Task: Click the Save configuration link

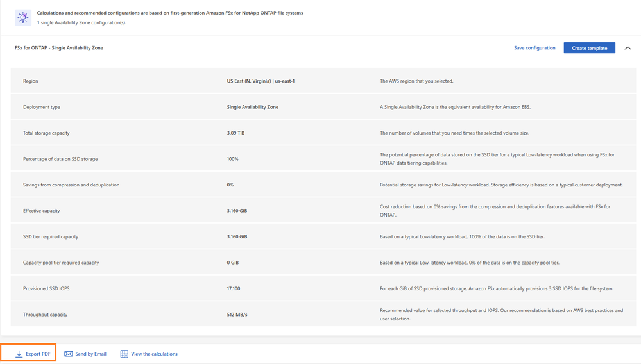Action: pyautogui.click(x=534, y=48)
